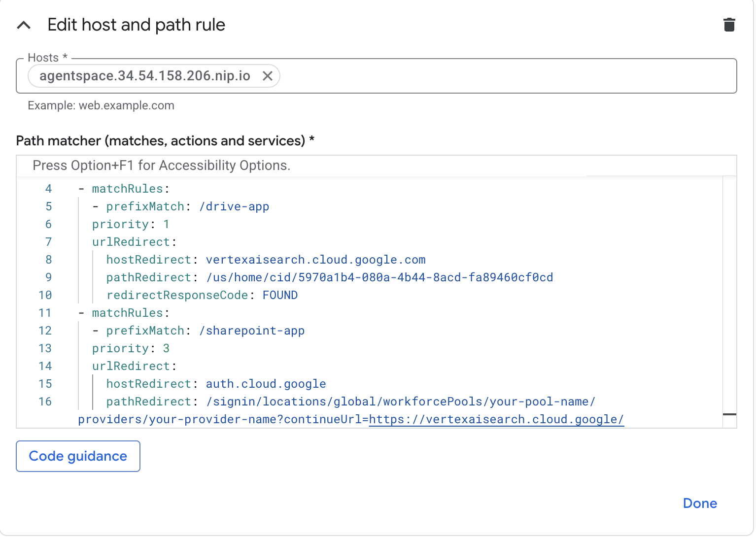The height and width of the screenshot is (537, 756).
Task: Collapse the Edit host and path rule section
Action: (x=24, y=25)
